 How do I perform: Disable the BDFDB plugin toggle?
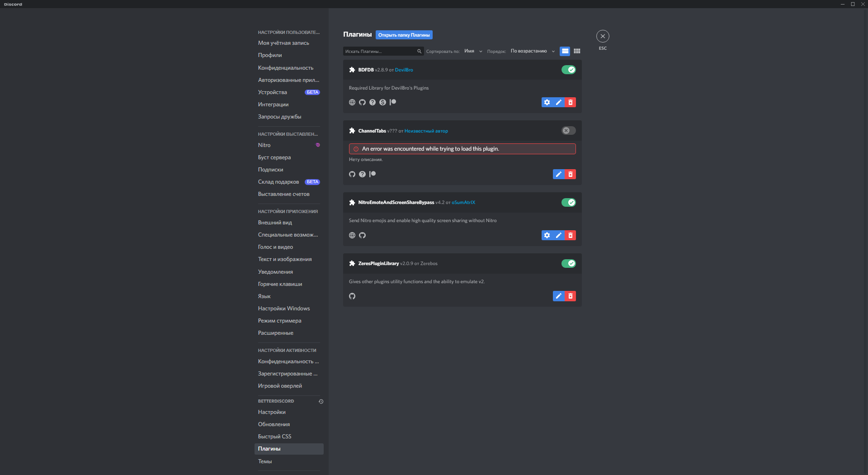569,70
